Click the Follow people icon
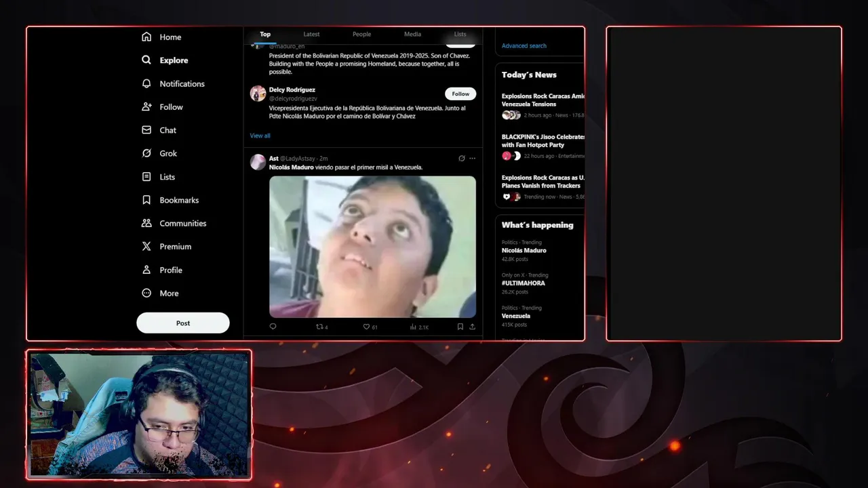Viewport: 868px width, 488px height. 146,106
